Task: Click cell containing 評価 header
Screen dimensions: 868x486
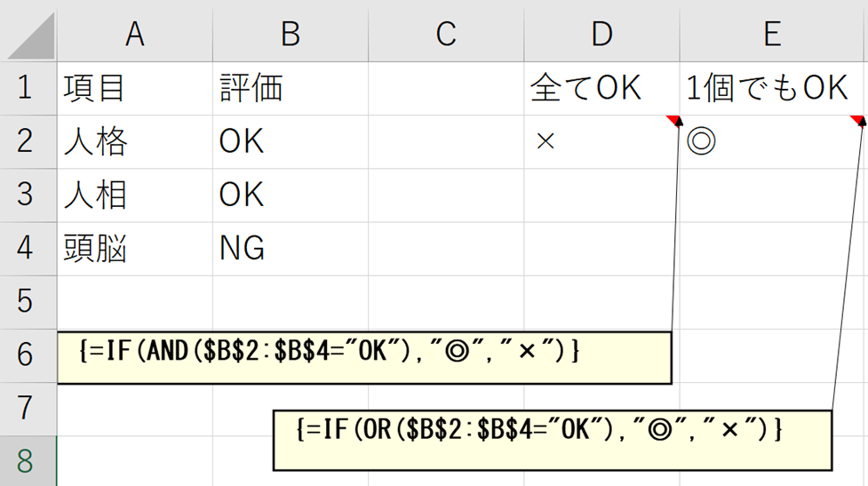Action: click(x=290, y=88)
